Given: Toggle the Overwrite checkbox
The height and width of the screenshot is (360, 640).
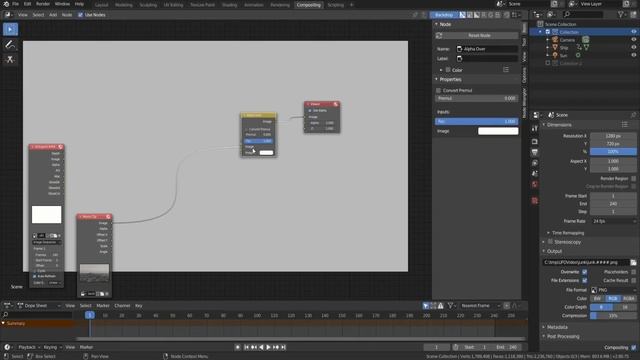Looking at the screenshot, I should [584, 272].
